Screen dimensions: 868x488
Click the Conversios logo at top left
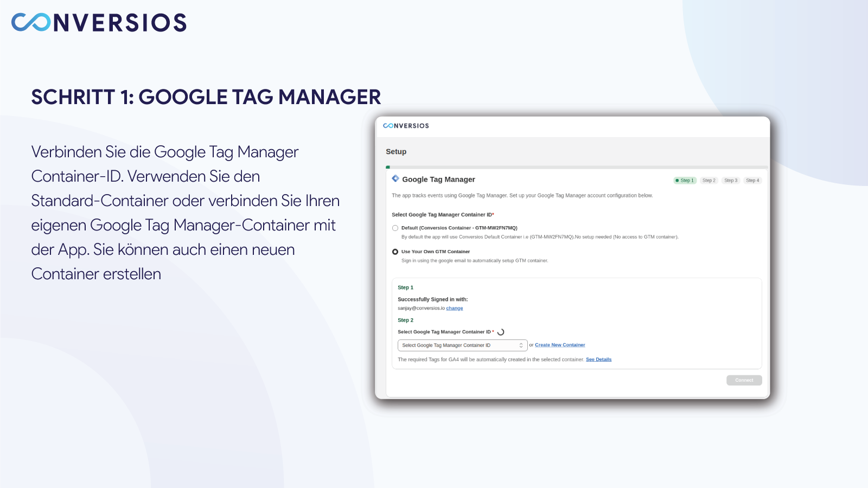point(99,22)
